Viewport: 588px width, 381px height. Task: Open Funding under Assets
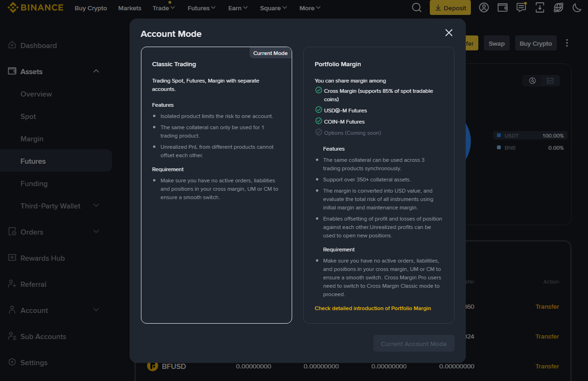tap(34, 183)
